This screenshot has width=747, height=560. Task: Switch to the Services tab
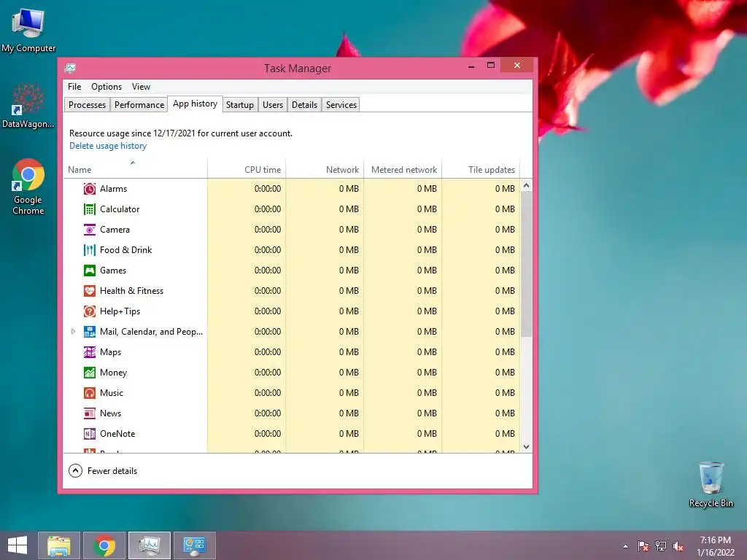click(x=341, y=105)
